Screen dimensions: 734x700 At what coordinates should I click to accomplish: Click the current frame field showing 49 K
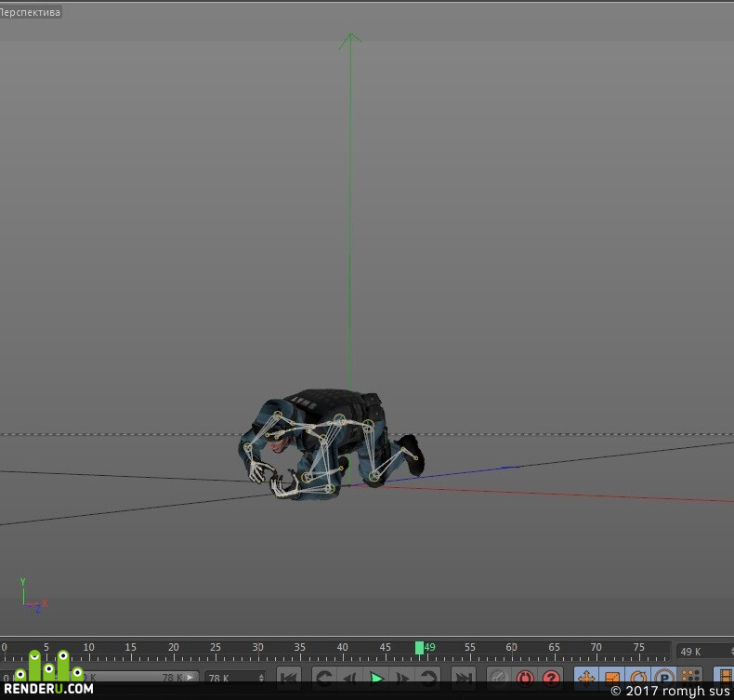pyautogui.click(x=704, y=652)
